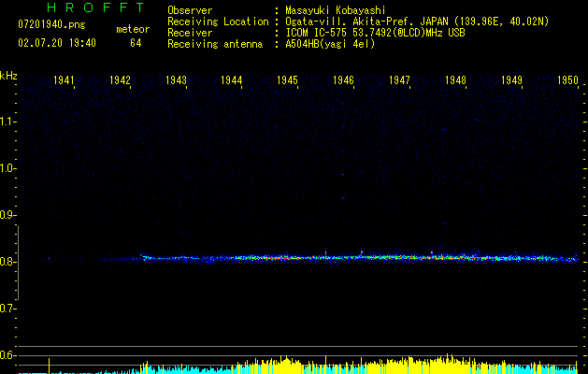The width and height of the screenshot is (588, 374).
Task: Click the Receiving antenna label
Action: click(215, 44)
